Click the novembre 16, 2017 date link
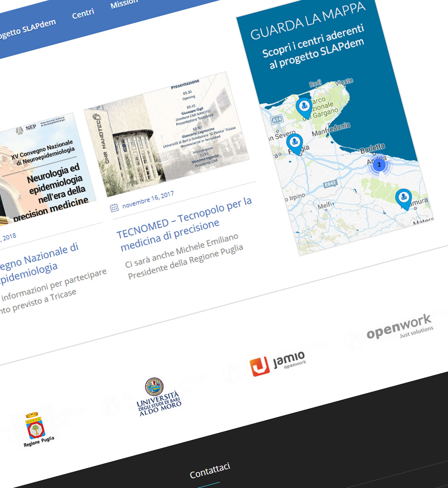The width and height of the screenshot is (448, 488). click(148, 200)
